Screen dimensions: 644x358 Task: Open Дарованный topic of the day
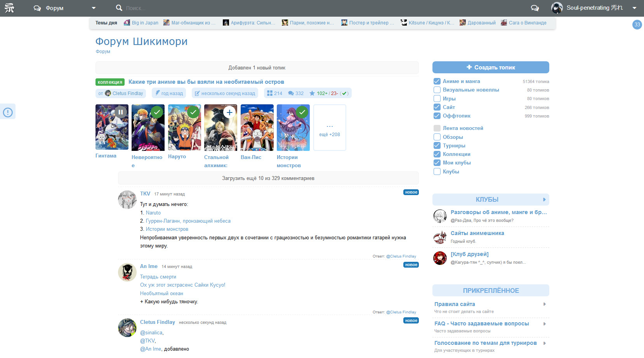pyautogui.click(x=481, y=22)
